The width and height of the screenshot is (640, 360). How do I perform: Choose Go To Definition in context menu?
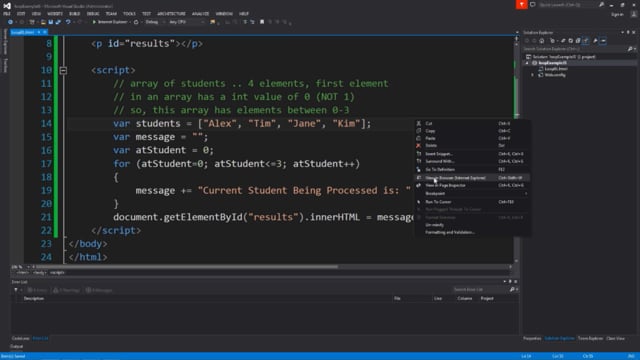click(x=472, y=169)
